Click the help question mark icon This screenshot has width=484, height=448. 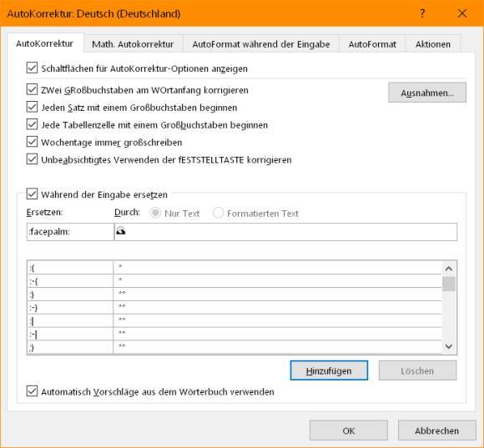[422, 13]
